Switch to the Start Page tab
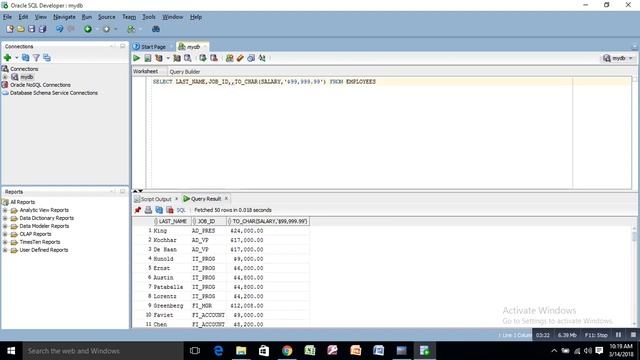The height and width of the screenshot is (360, 640). pyautogui.click(x=149, y=47)
